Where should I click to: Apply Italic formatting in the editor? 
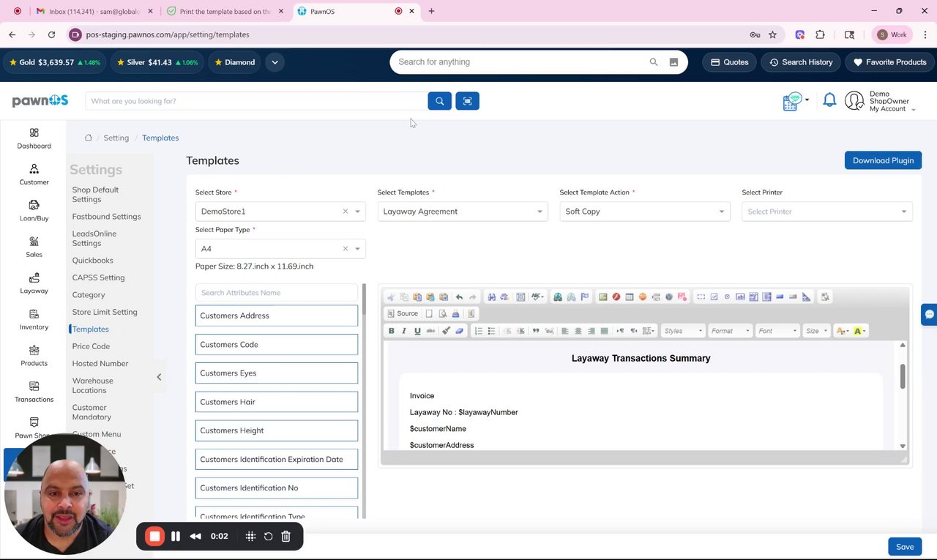pyautogui.click(x=404, y=331)
